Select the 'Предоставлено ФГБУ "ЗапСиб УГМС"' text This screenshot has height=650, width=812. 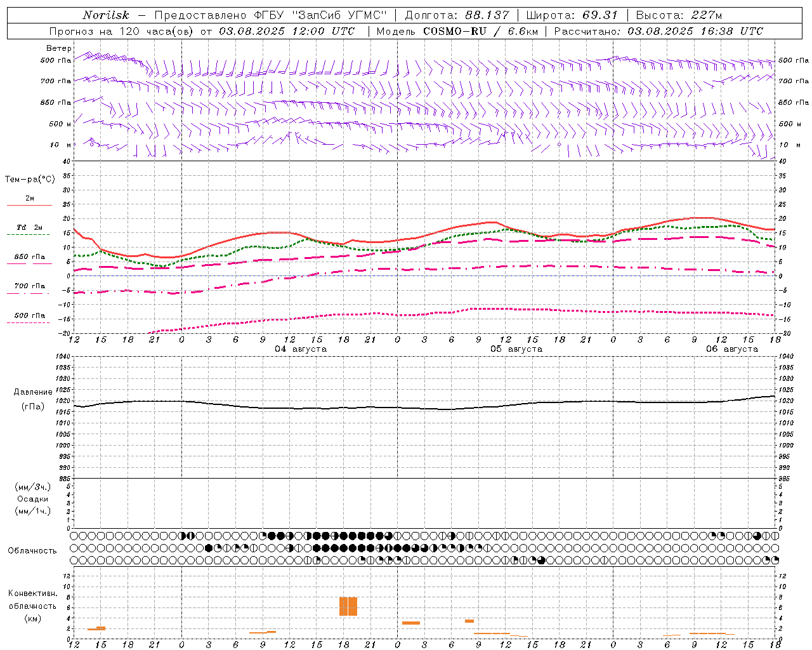tap(271, 15)
